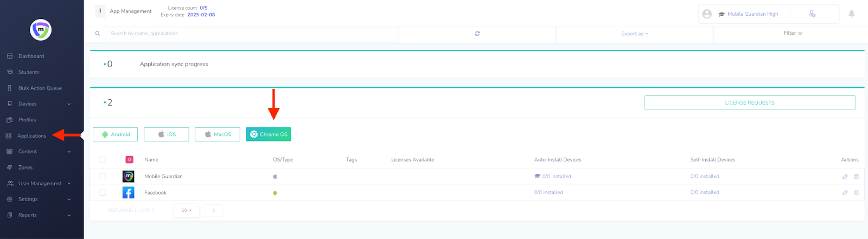Edit the Facebook app entry
Viewport: 868px width, 239px height.
[x=845, y=193]
